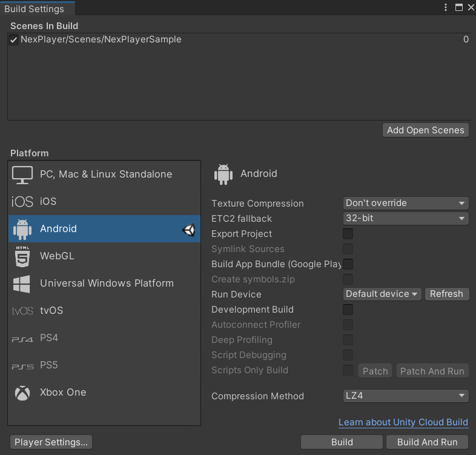
Task: Open Player Settings
Action: click(51, 442)
